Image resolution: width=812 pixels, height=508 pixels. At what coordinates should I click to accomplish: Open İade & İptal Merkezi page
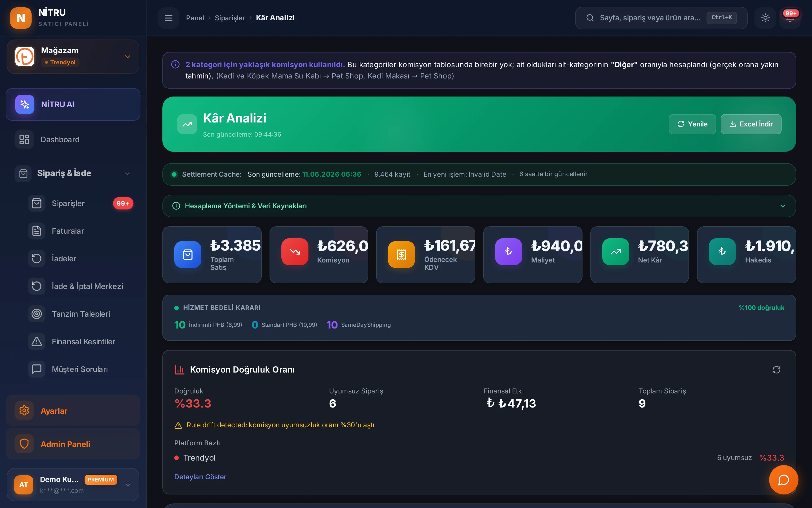(81, 286)
